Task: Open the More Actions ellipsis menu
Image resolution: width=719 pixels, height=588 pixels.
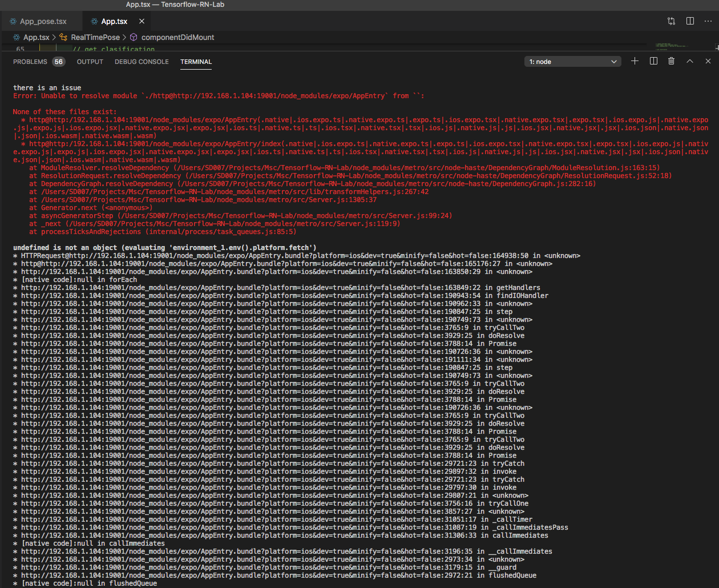Action: [708, 21]
